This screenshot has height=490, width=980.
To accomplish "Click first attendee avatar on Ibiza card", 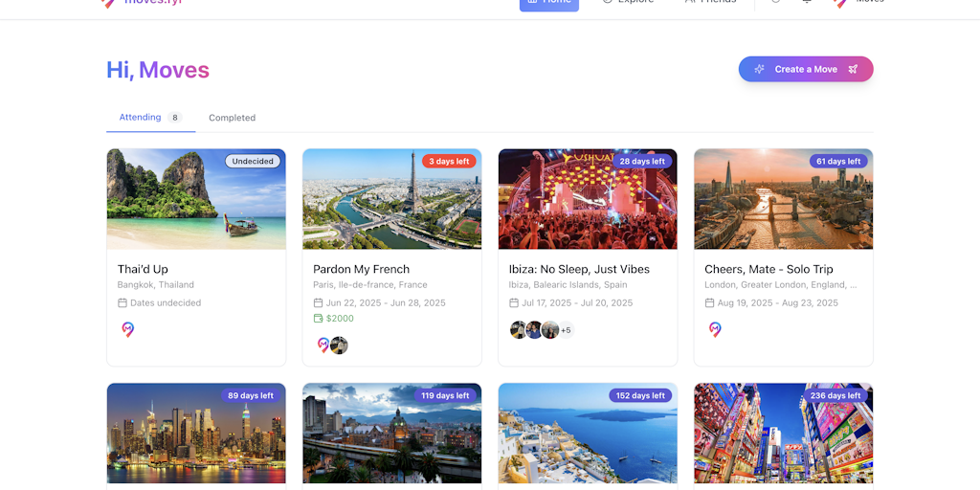I will pyautogui.click(x=518, y=330).
